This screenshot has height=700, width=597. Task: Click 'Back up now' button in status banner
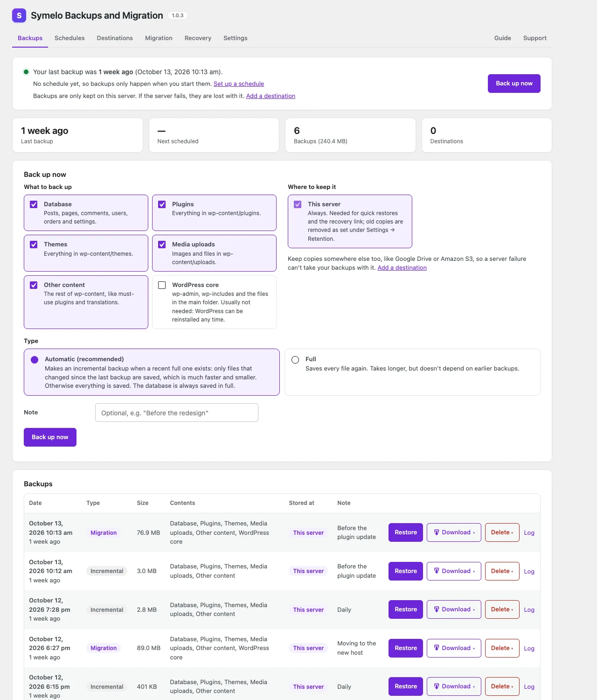click(514, 84)
